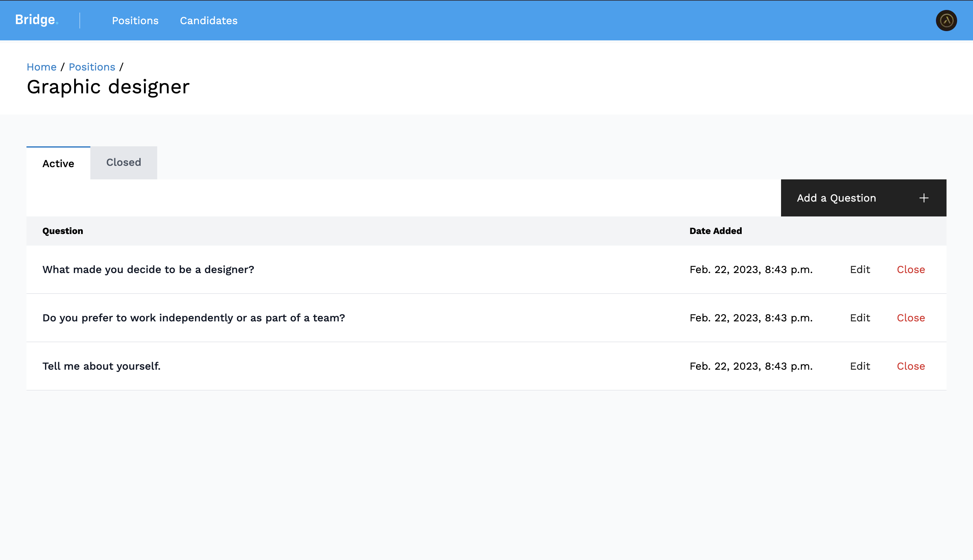The width and height of the screenshot is (973, 560).
Task: Click the Question column header
Action: point(63,231)
